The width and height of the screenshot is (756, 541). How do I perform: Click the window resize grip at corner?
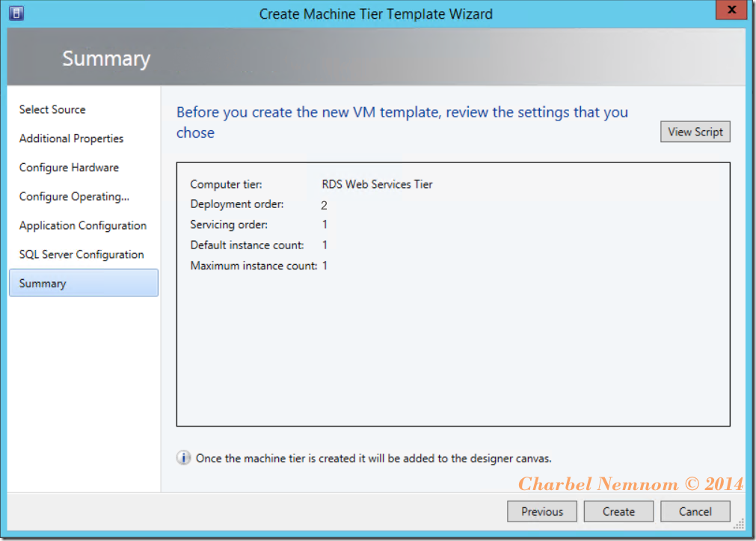click(739, 524)
